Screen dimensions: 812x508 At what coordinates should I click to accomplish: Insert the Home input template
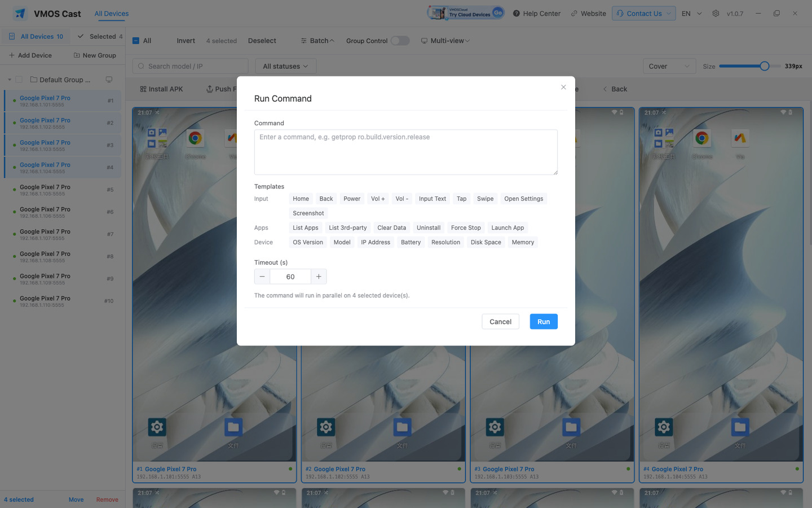(x=301, y=199)
